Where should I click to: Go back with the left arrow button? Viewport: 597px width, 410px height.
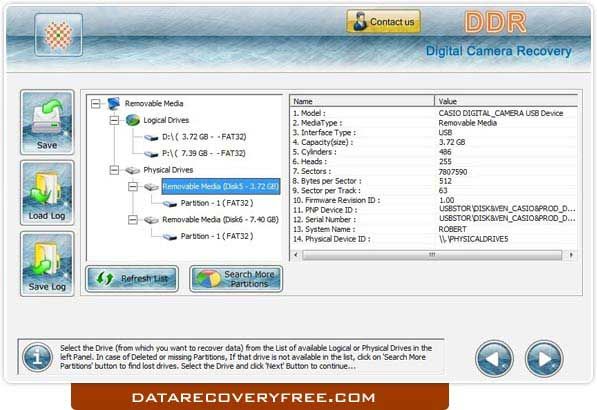[494, 358]
